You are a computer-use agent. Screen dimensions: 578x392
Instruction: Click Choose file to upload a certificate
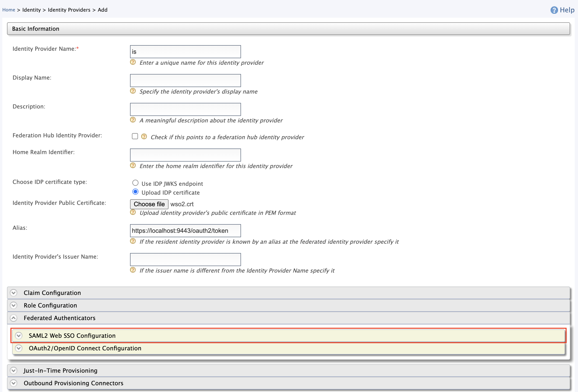(149, 204)
